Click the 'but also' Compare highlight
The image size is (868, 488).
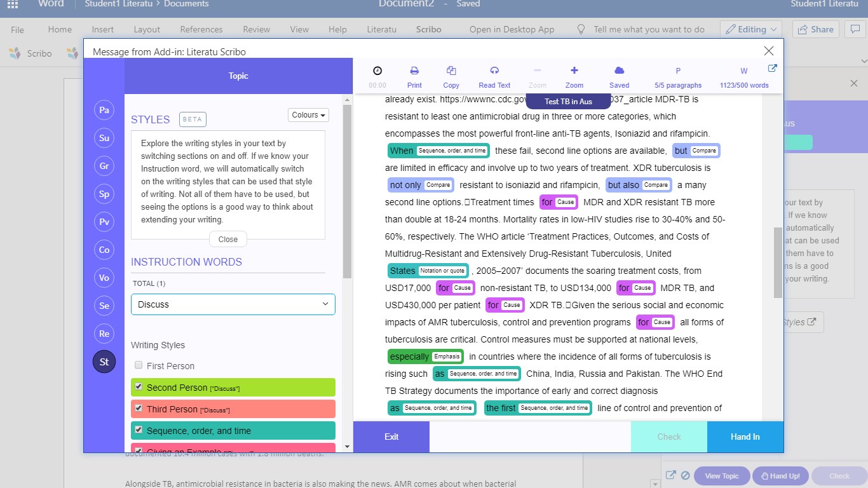pyautogui.click(x=639, y=185)
